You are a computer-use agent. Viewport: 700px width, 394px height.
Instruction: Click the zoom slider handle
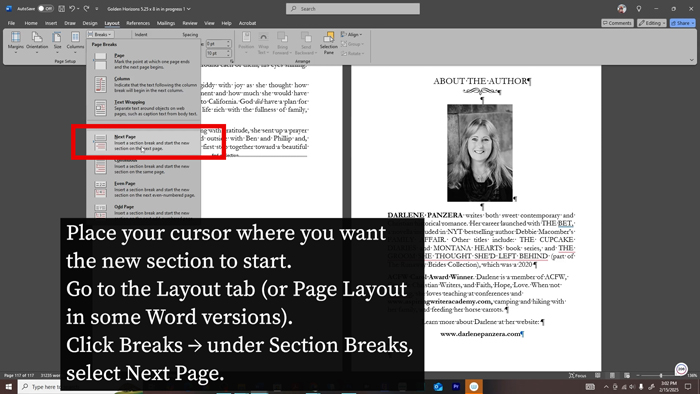pyautogui.click(x=661, y=376)
